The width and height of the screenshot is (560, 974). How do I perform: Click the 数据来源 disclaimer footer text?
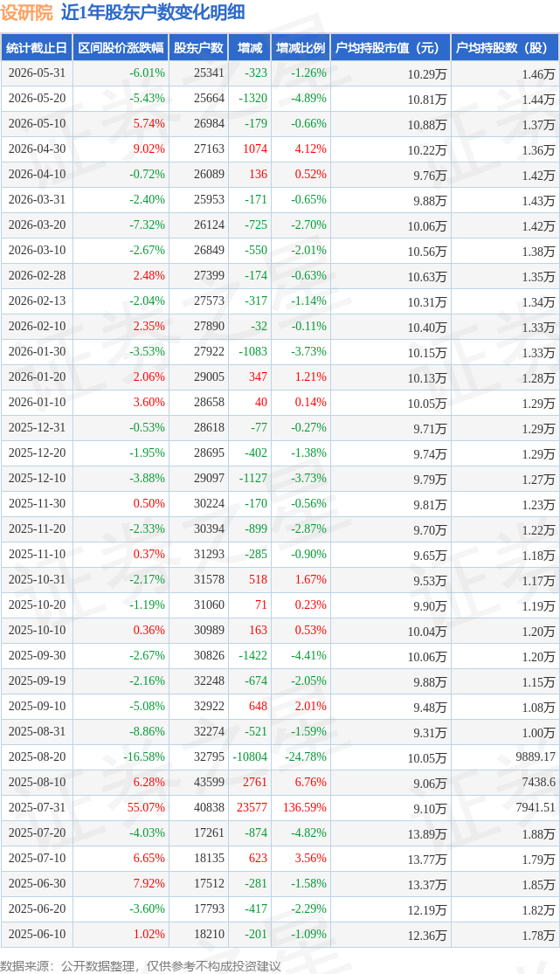tap(141, 966)
